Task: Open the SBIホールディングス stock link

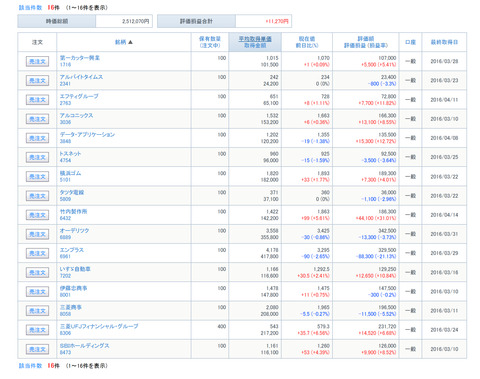Action: [x=85, y=346]
